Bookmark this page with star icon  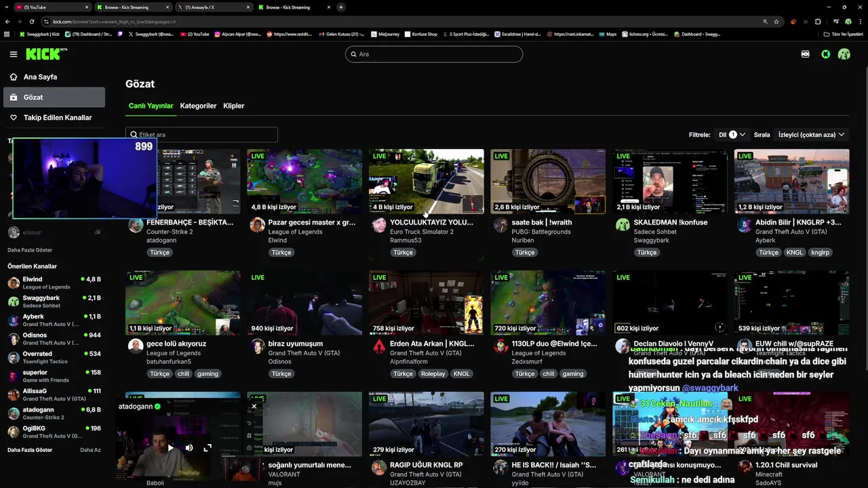pyautogui.click(x=777, y=22)
